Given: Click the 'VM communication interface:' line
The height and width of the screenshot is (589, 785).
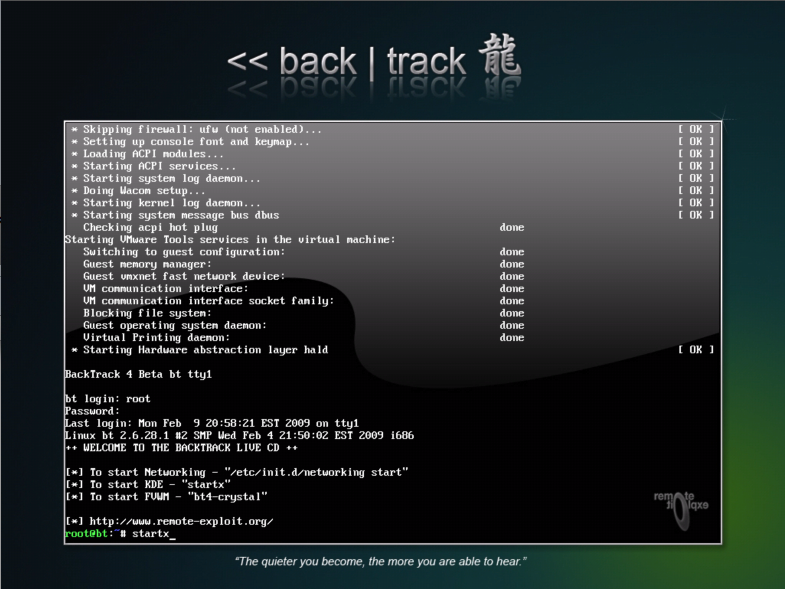Looking at the screenshot, I should click(x=166, y=289).
